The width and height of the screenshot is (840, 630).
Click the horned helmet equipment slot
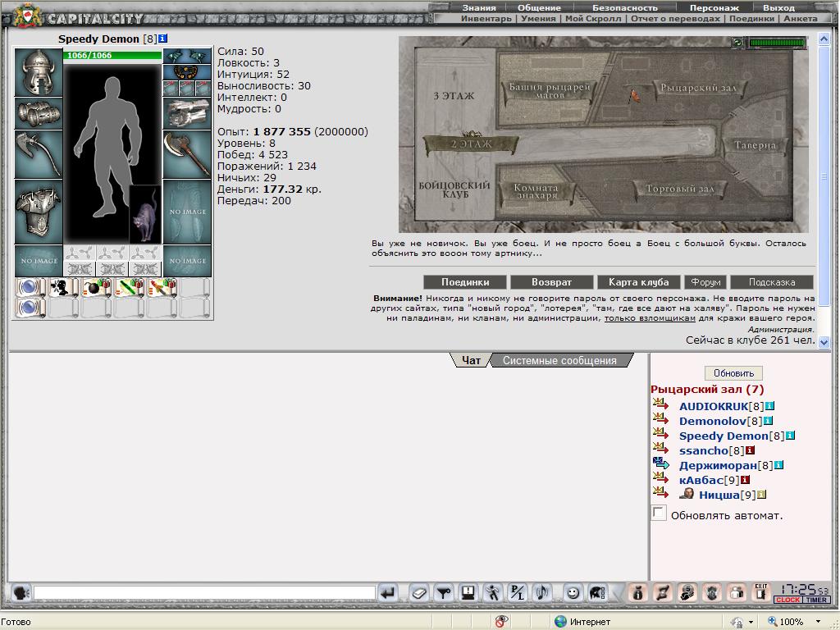39,72
